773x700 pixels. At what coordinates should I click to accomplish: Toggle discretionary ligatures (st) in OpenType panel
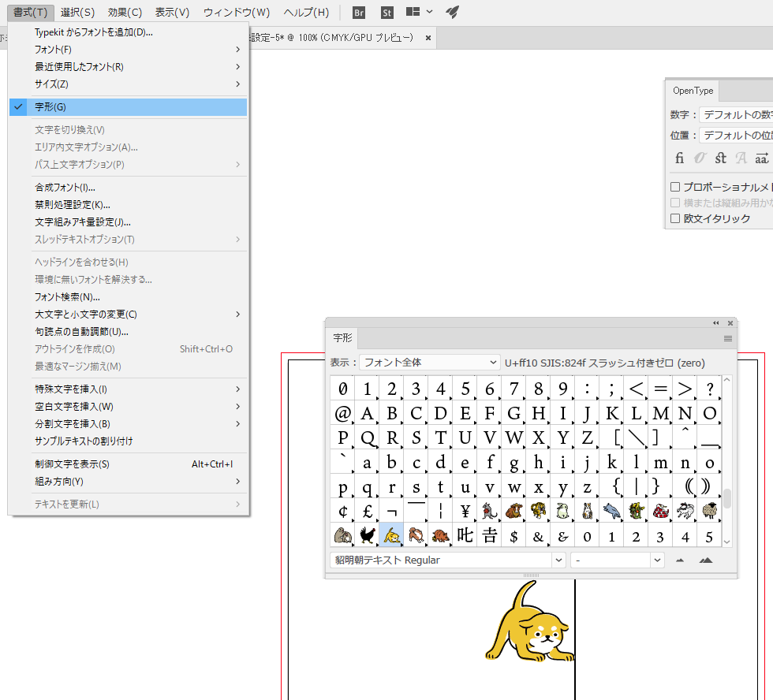[721, 158]
